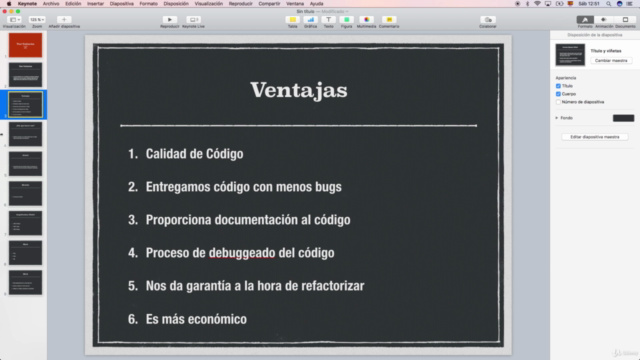Open the Disposición menu
The width and height of the screenshot is (640, 360).
coord(176,4)
